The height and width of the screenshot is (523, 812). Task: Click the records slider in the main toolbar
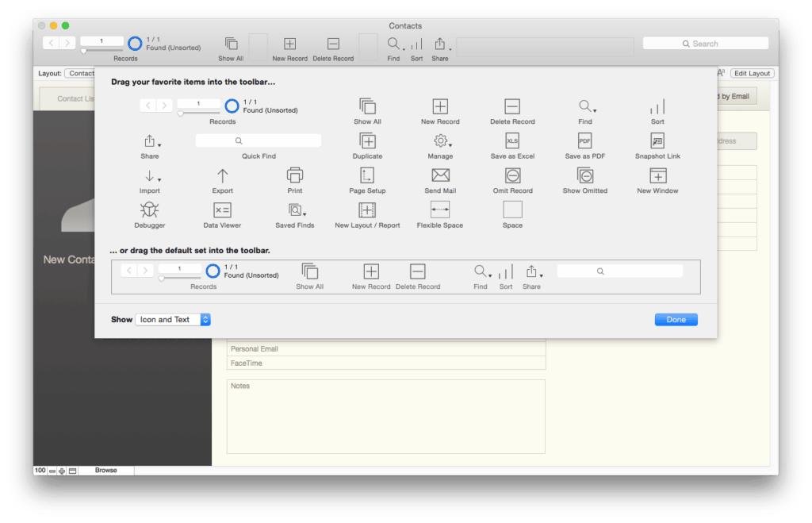coord(101,51)
